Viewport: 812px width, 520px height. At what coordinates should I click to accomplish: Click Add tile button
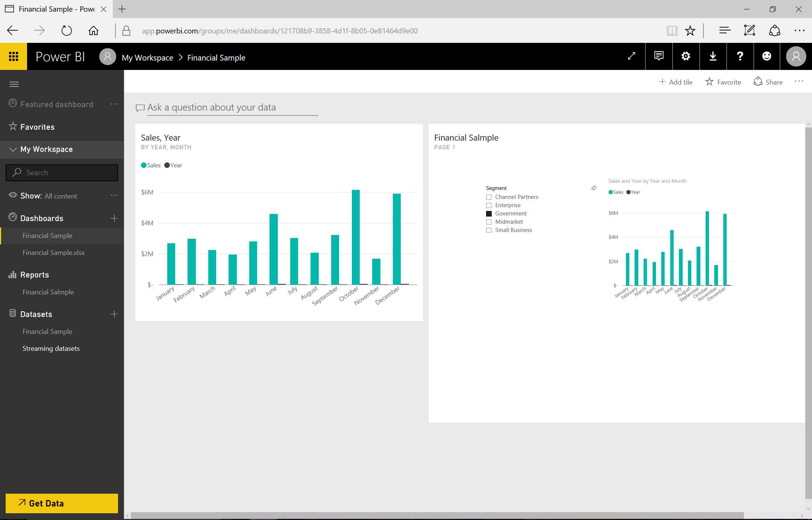click(x=676, y=82)
